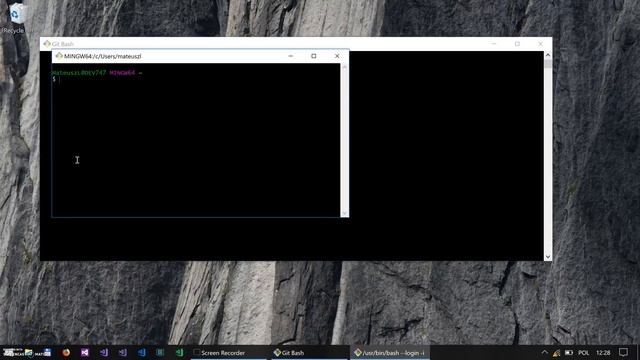Open the Action Center notifications icon
Screen dimensions: 640x360
click(x=623, y=352)
